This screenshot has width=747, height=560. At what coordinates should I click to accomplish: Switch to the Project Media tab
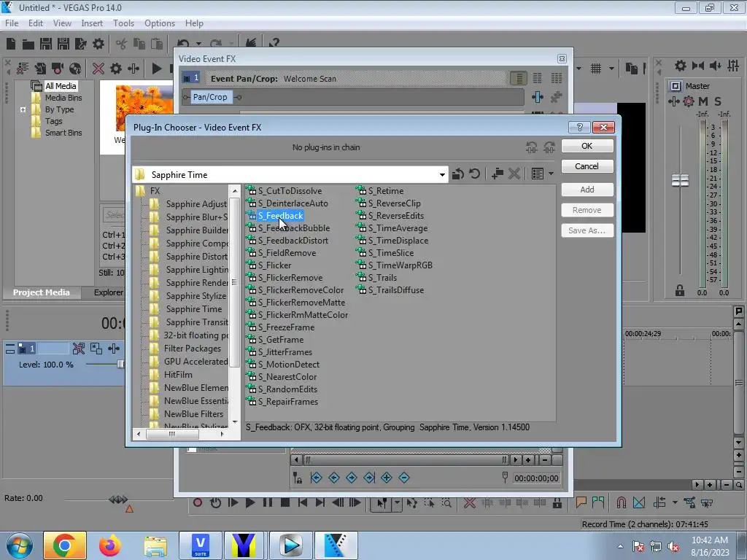(41, 292)
